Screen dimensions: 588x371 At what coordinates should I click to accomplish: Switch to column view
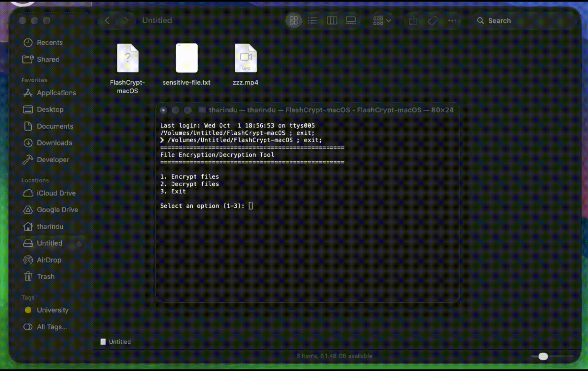[332, 21]
